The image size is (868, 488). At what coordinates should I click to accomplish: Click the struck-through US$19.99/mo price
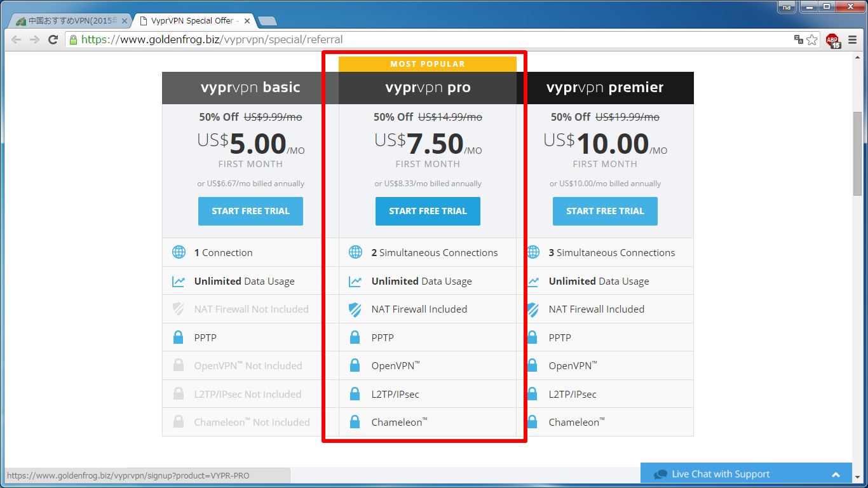point(627,117)
